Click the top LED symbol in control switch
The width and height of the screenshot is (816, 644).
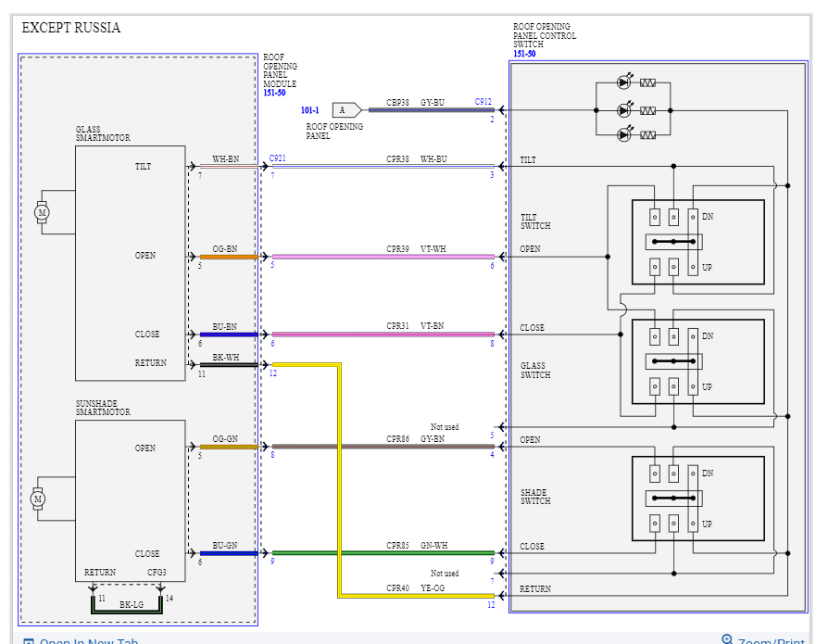coord(624,82)
